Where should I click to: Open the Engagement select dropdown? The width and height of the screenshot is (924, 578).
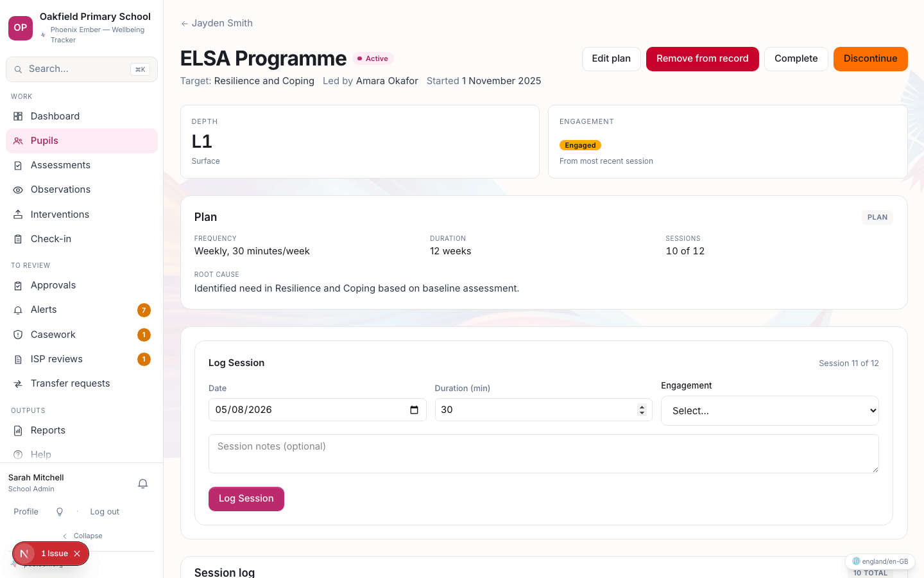click(x=769, y=410)
